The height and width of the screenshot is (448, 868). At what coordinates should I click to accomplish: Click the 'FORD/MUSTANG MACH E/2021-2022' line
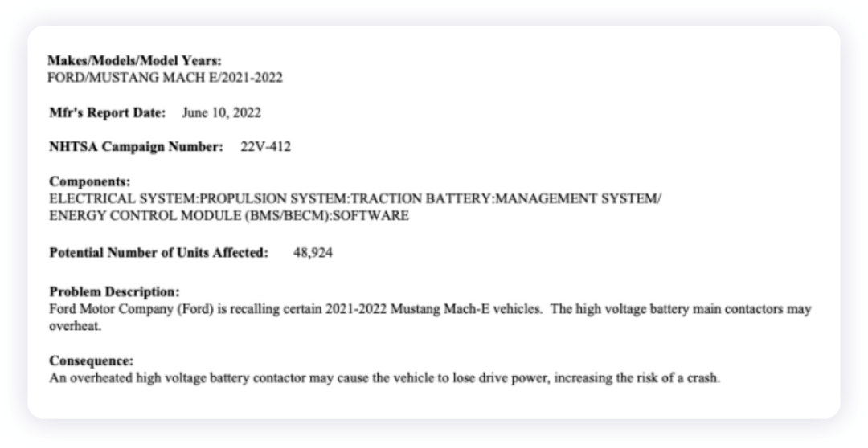[165, 78]
